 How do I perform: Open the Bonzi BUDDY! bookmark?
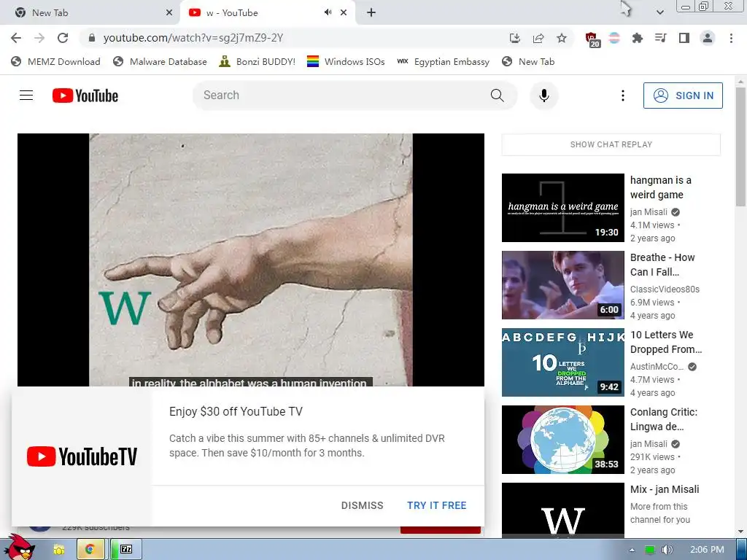tap(258, 62)
